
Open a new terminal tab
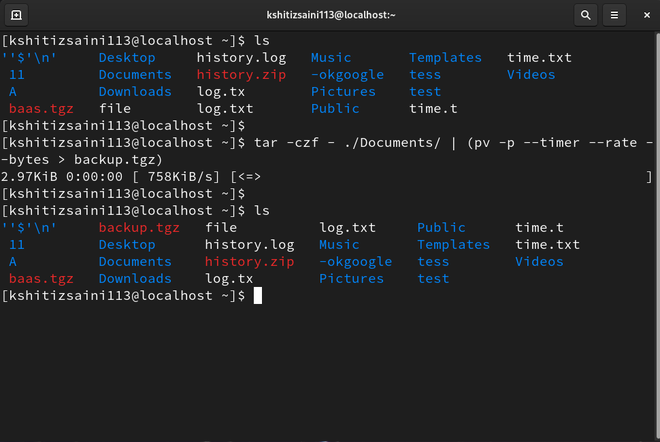tap(17, 15)
